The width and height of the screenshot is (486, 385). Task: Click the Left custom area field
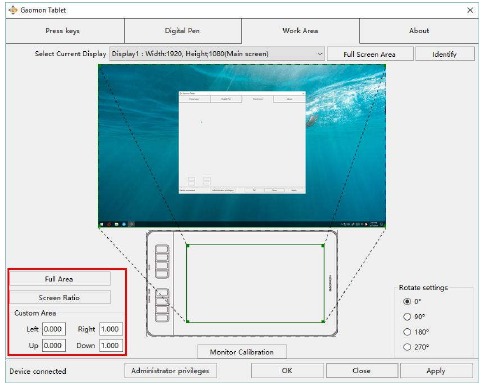[54, 329]
